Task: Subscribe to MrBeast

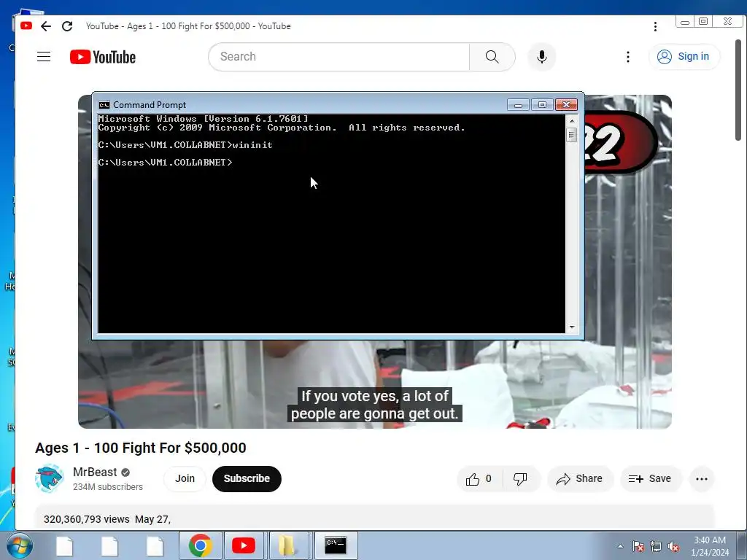Action: coord(247,478)
